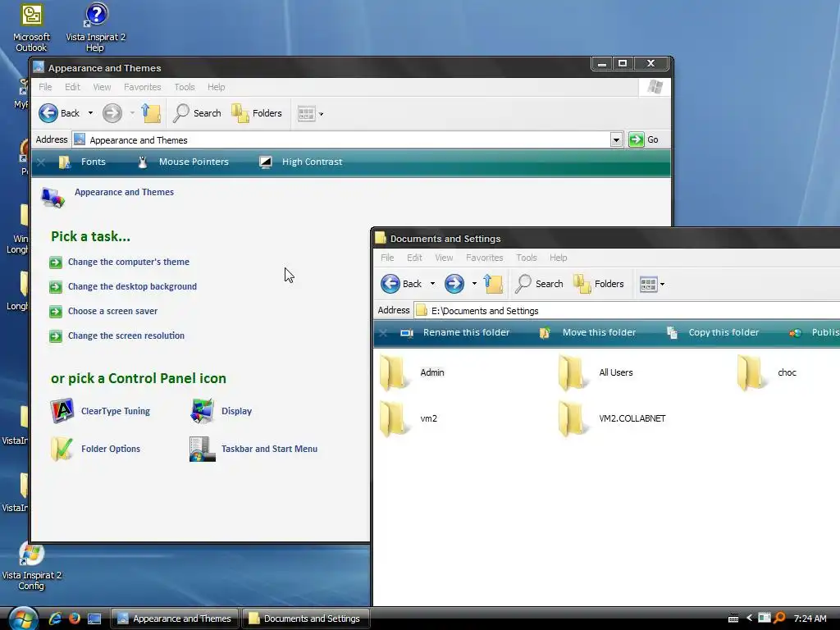This screenshot has height=630, width=840.
Task: Launch Firefox from quick launch
Action: (75, 619)
